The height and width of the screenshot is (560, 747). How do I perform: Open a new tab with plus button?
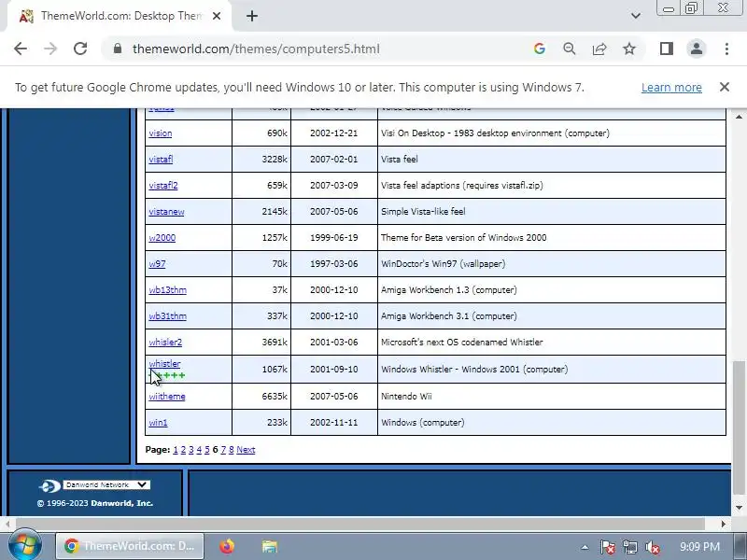pos(252,16)
